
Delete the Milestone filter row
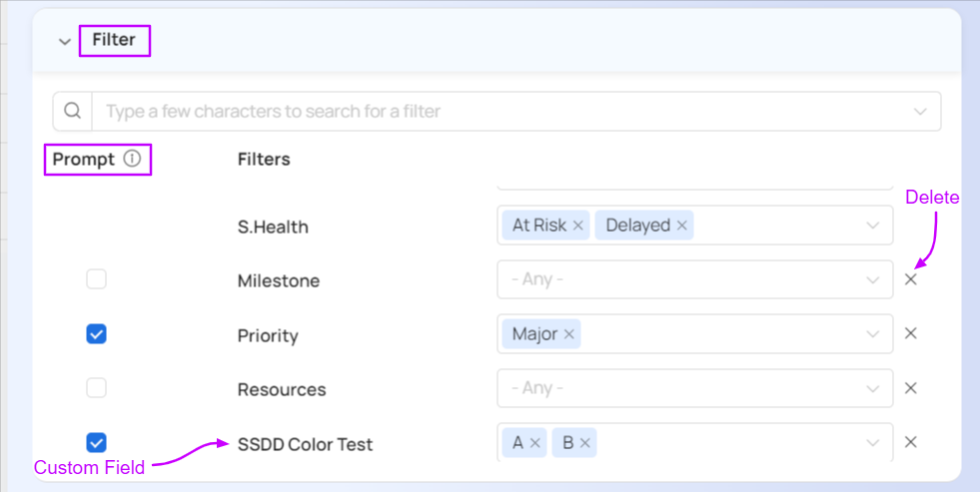(911, 279)
